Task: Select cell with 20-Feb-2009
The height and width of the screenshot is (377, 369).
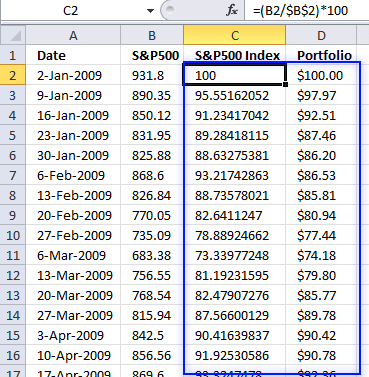Action: pos(73,215)
